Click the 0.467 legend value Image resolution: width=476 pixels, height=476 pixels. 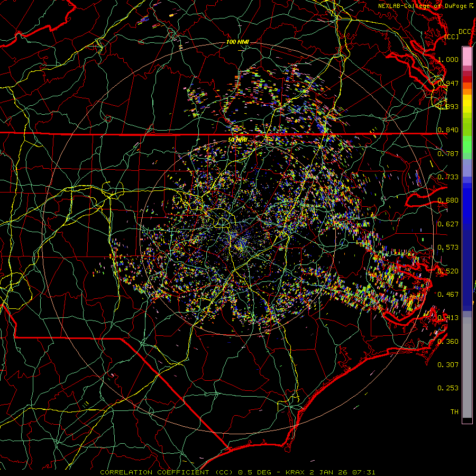pyautogui.click(x=448, y=295)
